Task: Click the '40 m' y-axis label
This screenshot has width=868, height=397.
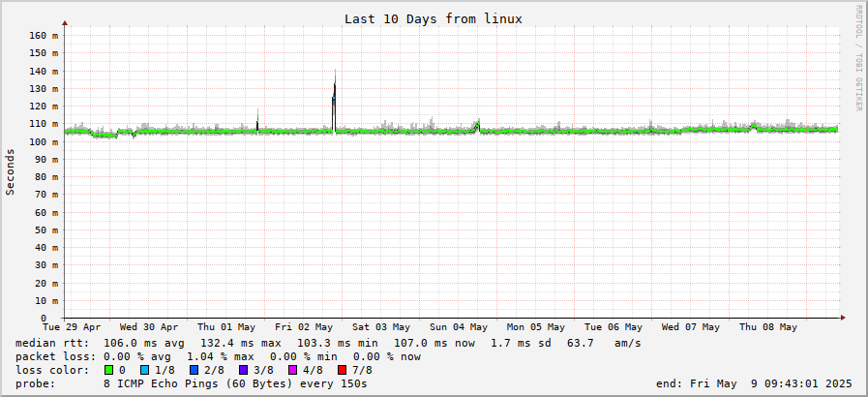Action: point(45,248)
